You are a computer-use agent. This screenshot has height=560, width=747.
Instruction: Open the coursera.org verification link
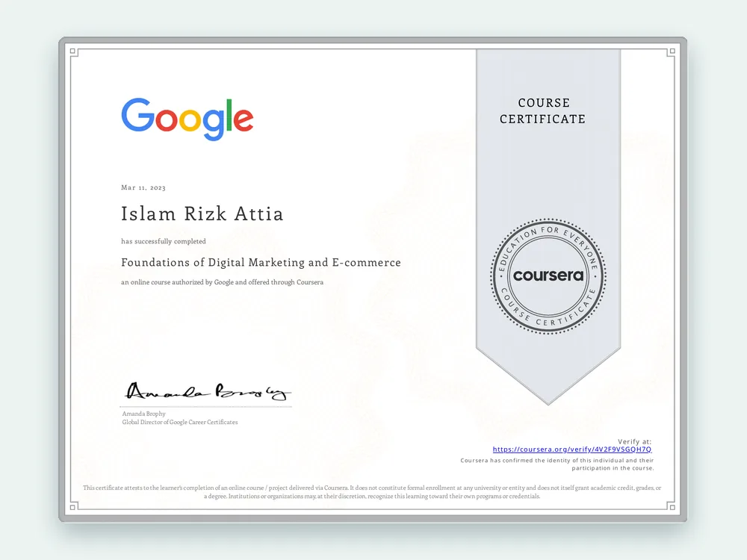point(571,449)
